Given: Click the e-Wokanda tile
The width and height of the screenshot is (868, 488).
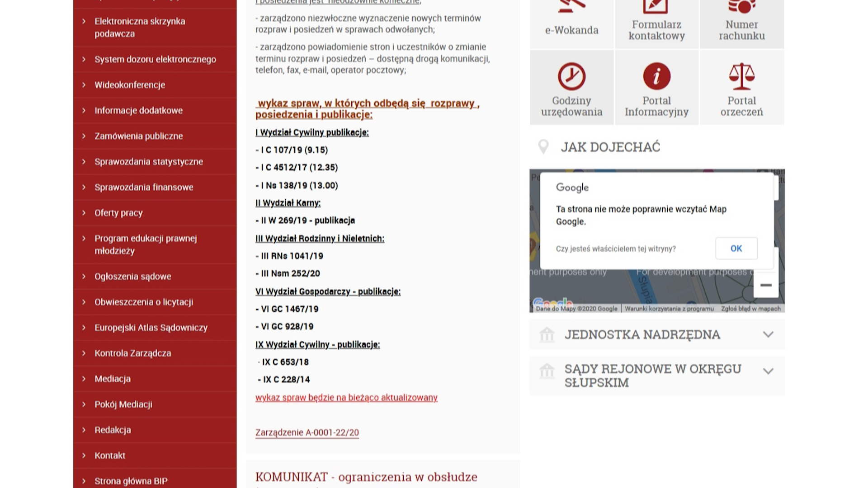Looking at the screenshot, I should (x=571, y=24).
